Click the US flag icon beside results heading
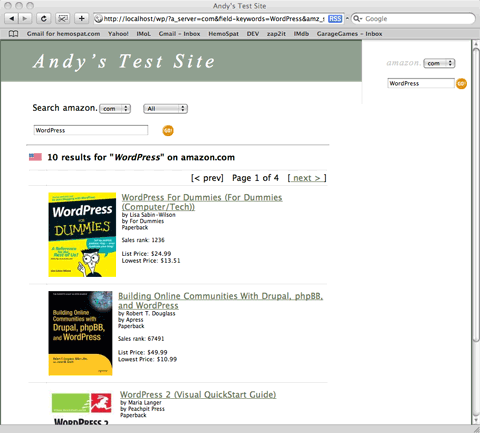 coord(35,157)
